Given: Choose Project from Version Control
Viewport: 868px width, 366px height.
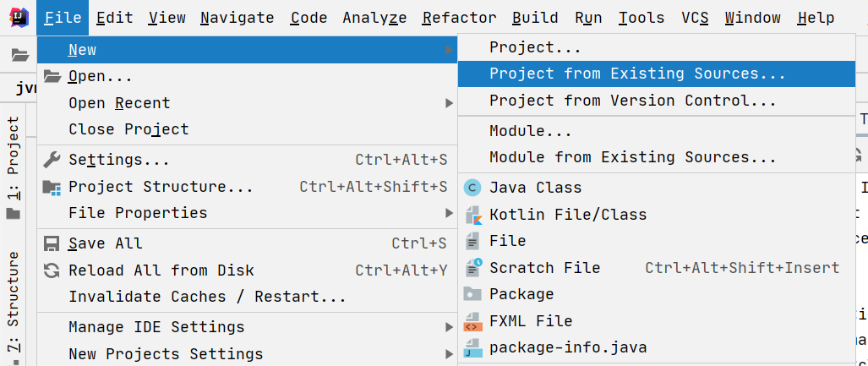Looking at the screenshot, I should 632,101.
